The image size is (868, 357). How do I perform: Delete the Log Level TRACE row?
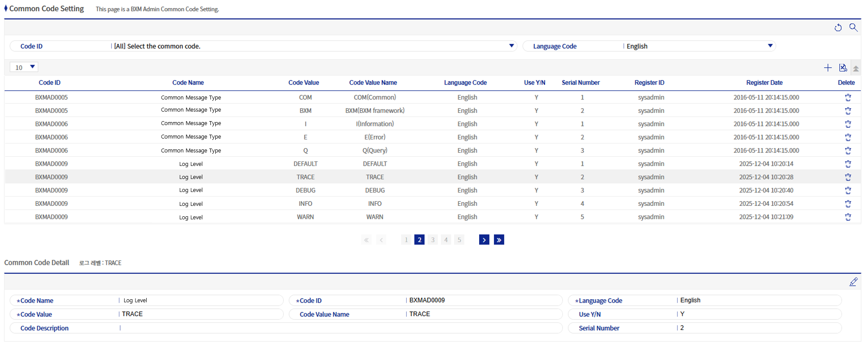pos(848,177)
